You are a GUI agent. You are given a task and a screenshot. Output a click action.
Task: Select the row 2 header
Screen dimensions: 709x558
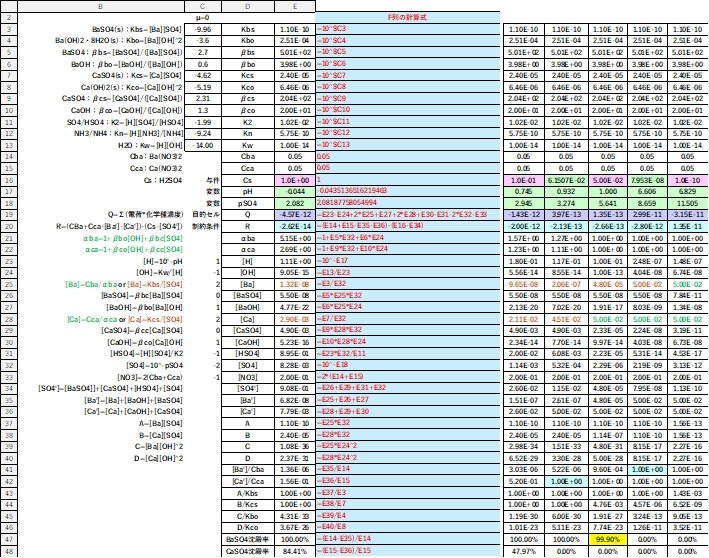coord(9,18)
